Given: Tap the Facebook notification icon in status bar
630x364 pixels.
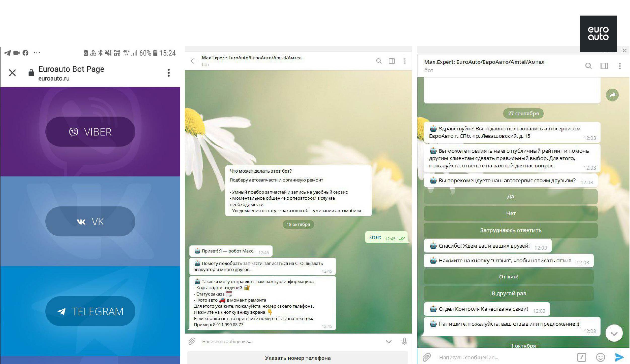Looking at the screenshot, I should [25, 53].
